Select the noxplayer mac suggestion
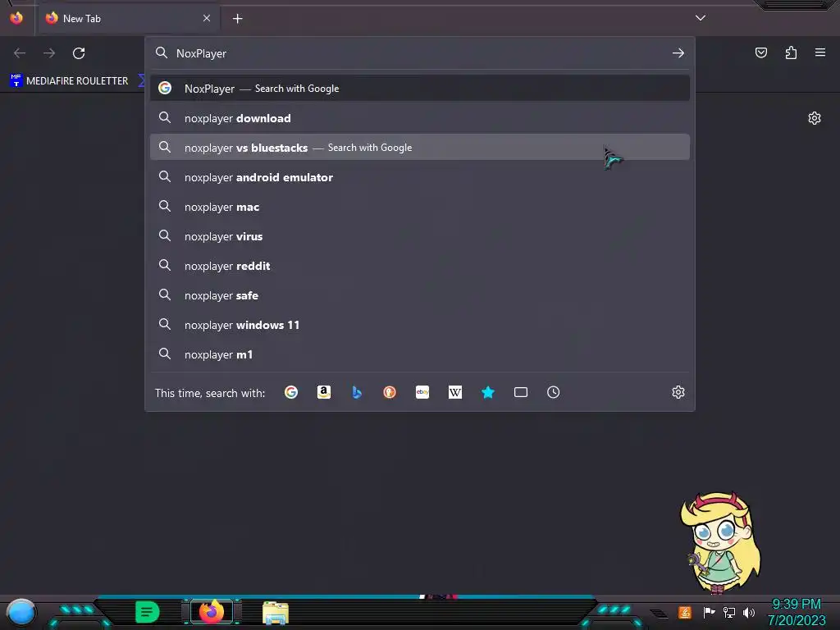The height and width of the screenshot is (630, 840). tap(420, 206)
